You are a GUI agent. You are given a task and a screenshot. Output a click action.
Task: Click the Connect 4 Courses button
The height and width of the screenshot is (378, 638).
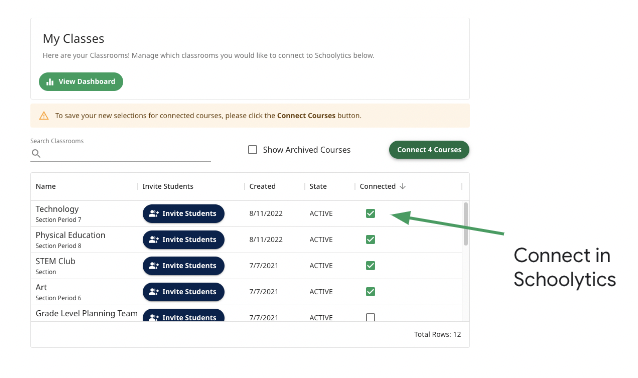[429, 150]
